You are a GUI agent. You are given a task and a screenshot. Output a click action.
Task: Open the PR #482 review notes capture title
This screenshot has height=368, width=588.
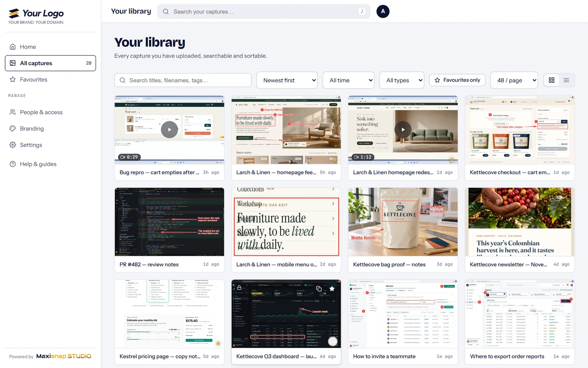[x=149, y=264]
